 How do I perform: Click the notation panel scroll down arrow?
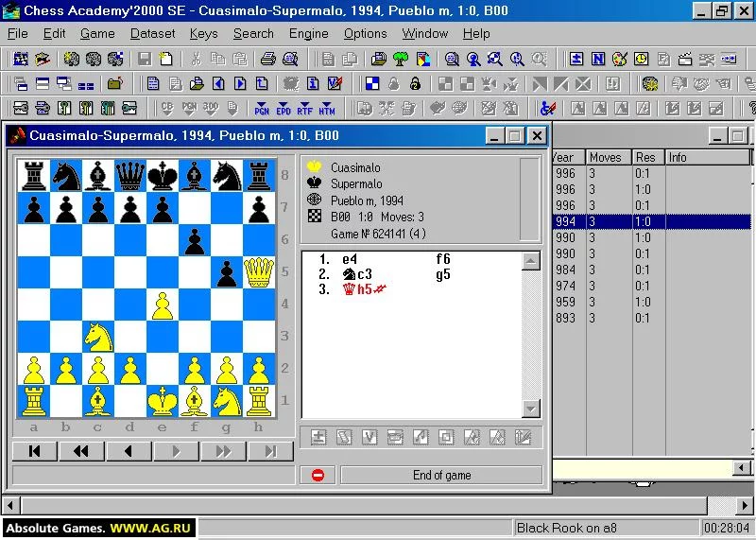click(531, 409)
